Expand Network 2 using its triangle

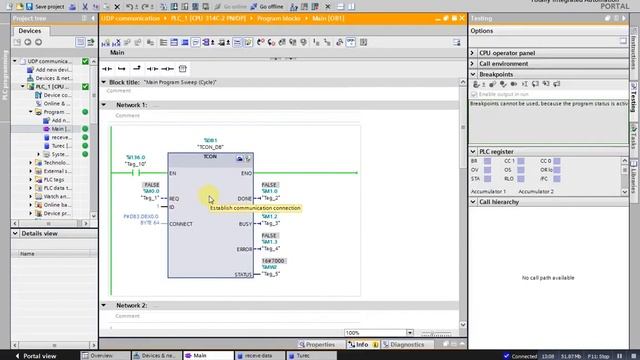tap(104, 305)
